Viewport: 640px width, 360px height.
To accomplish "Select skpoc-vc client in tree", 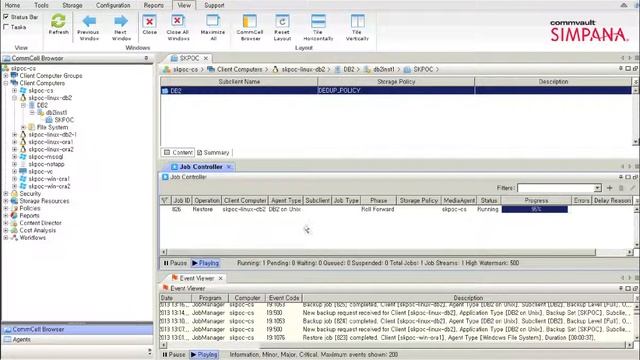I will coord(40,171).
